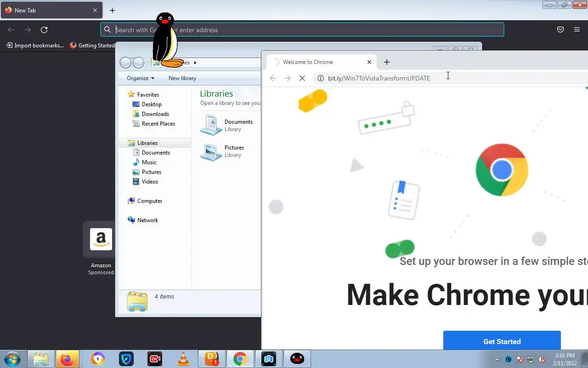Click Import bookmarks in Firefox toolbar
This screenshot has width=588, height=368.
35,45
